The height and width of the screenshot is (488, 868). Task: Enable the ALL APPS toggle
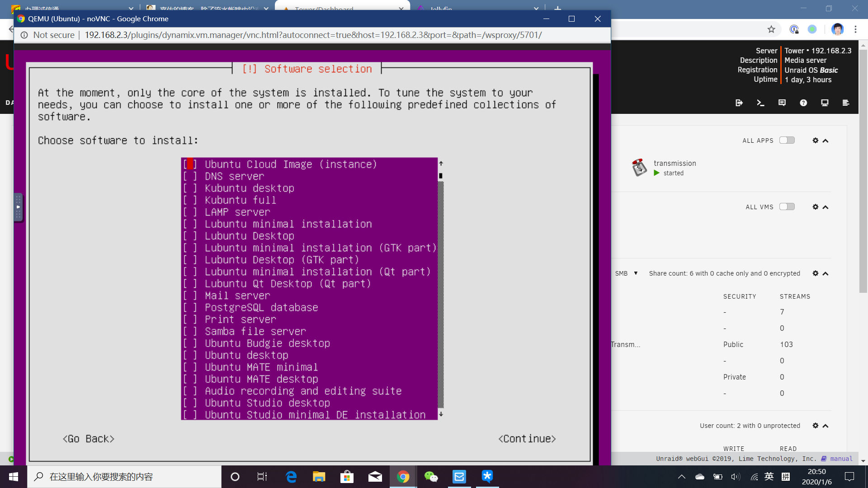pos(787,140)
